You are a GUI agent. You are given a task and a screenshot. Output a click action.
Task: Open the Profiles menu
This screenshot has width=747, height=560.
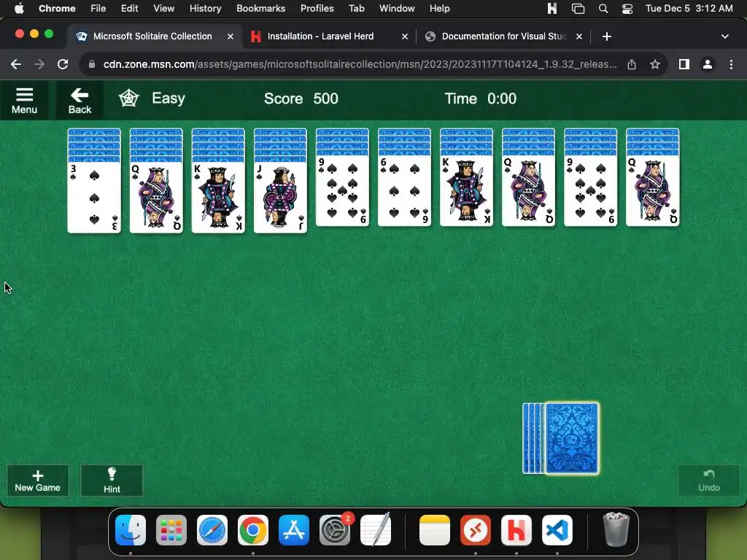(x=317, y=8)
